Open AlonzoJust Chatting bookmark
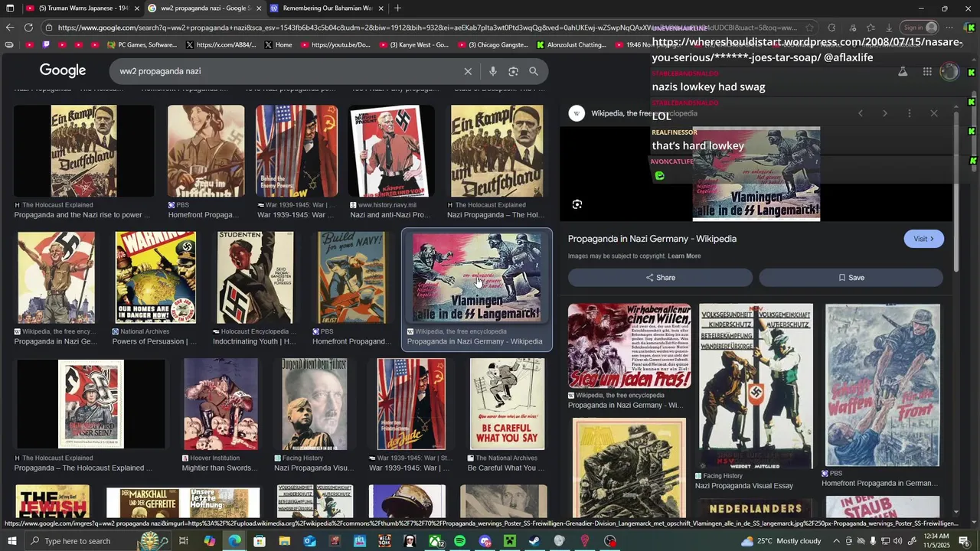The width and height of the screenshot is (980, 551). [571, 45]
